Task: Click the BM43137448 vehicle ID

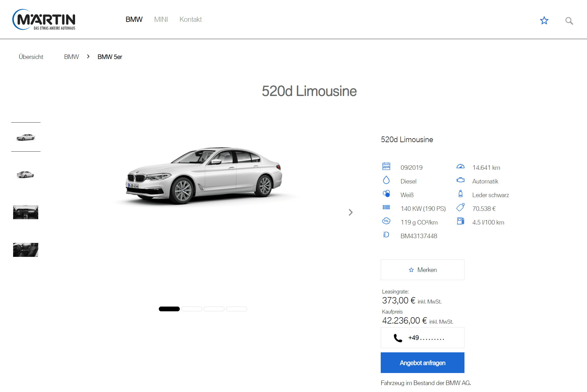Action: click(x=419, y=236)
